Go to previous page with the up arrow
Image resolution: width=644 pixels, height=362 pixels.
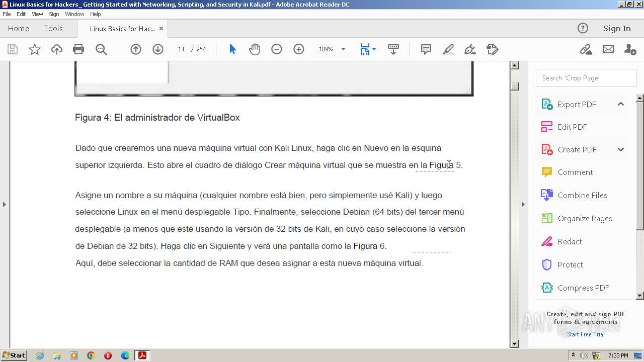click(136, 49)
